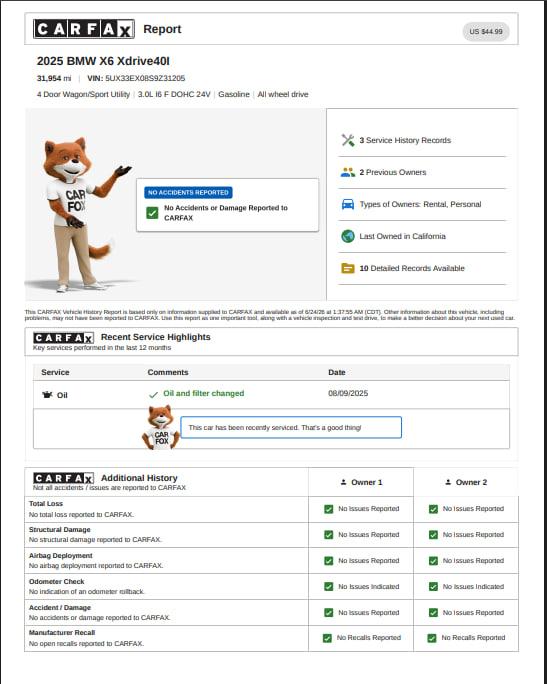Viewport: 547px width, 684px height.
Task: Click the large CAR FOX mascot image
Action: (x=79, y=214)
